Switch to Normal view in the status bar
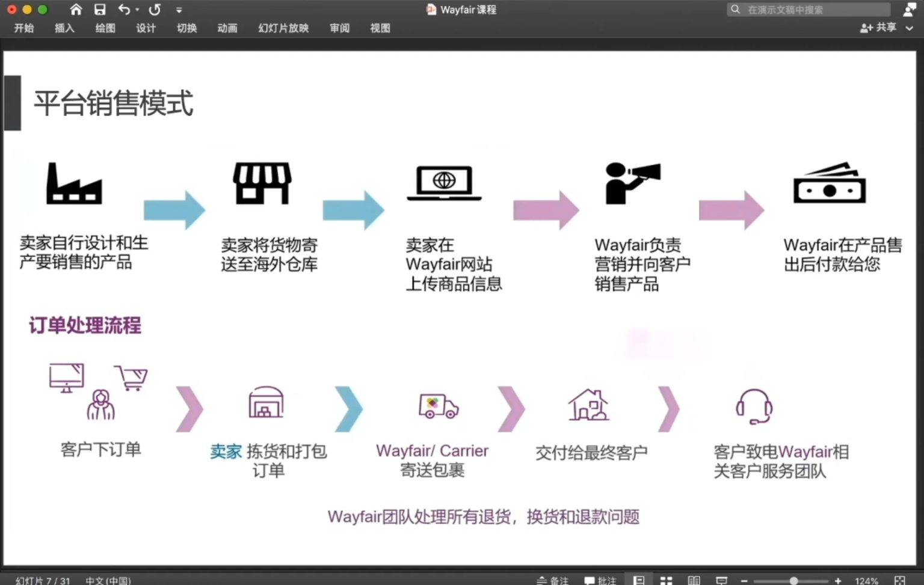The image size is (924, 585). [639, 580]
